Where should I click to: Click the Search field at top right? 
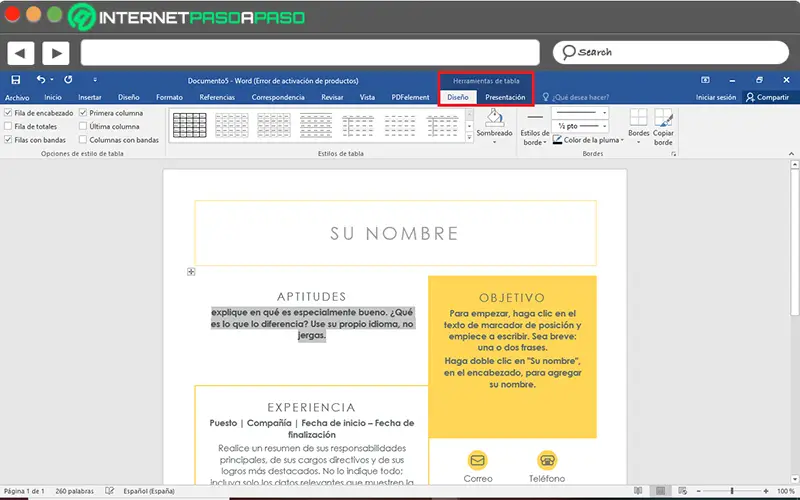tap(670, 52)
